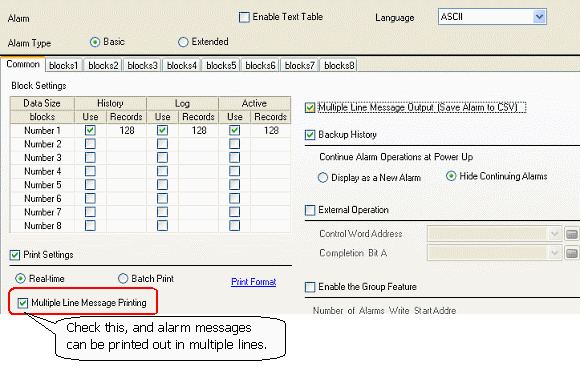This screenshot has width=581, height=367.
Task: Expand the Control Word Address dropdown
Action: coord(554,234)
